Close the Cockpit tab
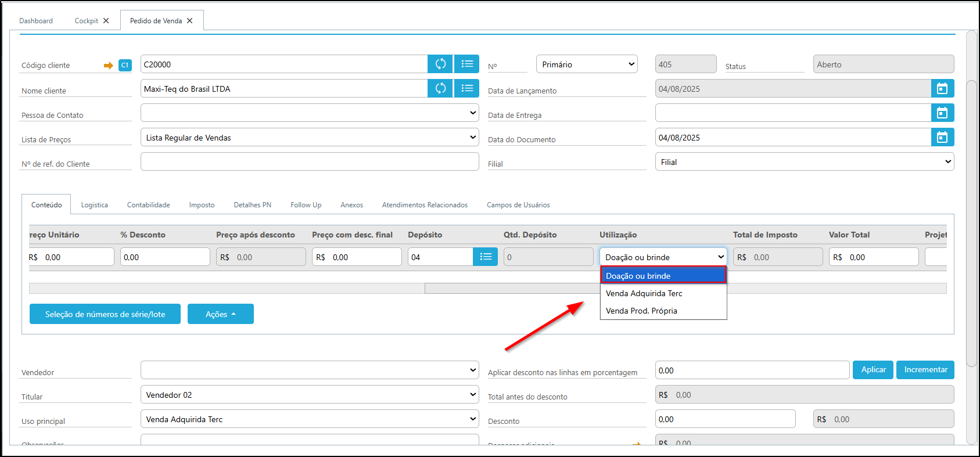The width and height of the screenshot is (980, 457). coord(106,21)
